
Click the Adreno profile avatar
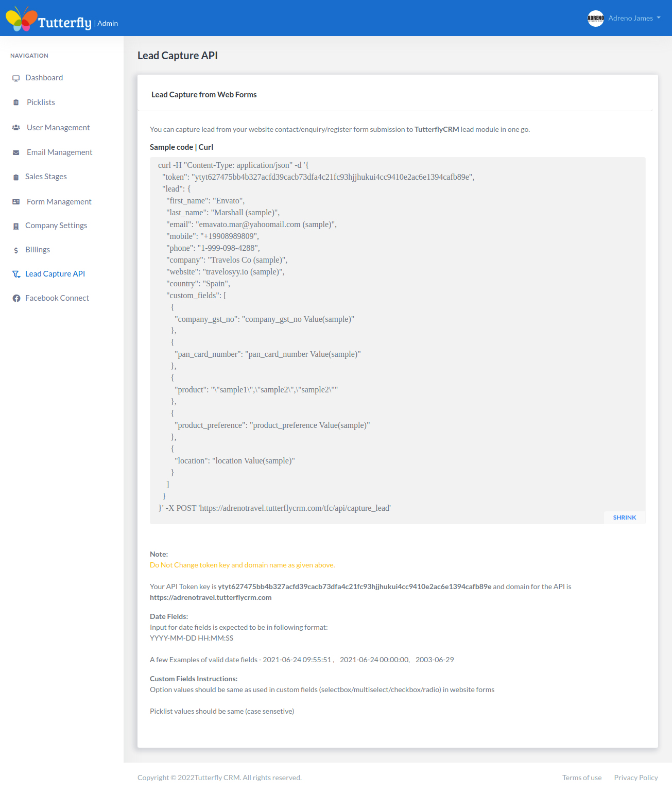pyautogui.click(x=595, y=18)
